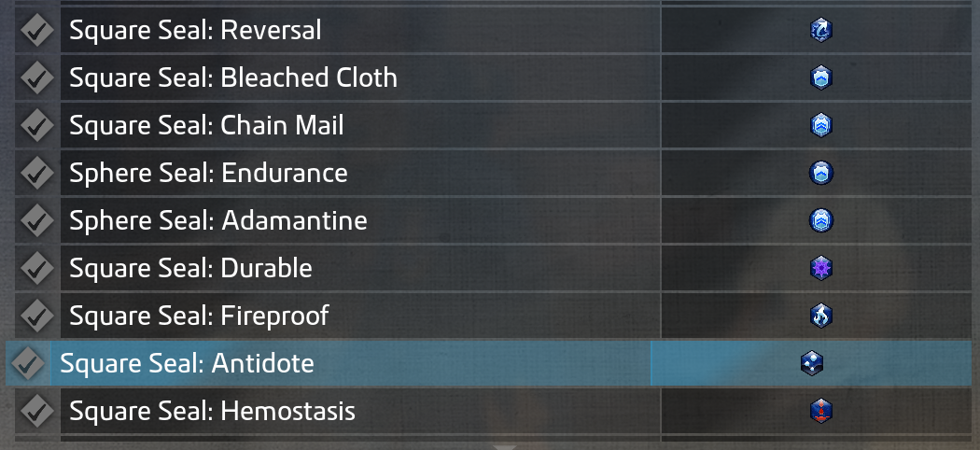Click the Sphere Seal: Adamantine icon
980x450 pixels.
tap(820, 220)
